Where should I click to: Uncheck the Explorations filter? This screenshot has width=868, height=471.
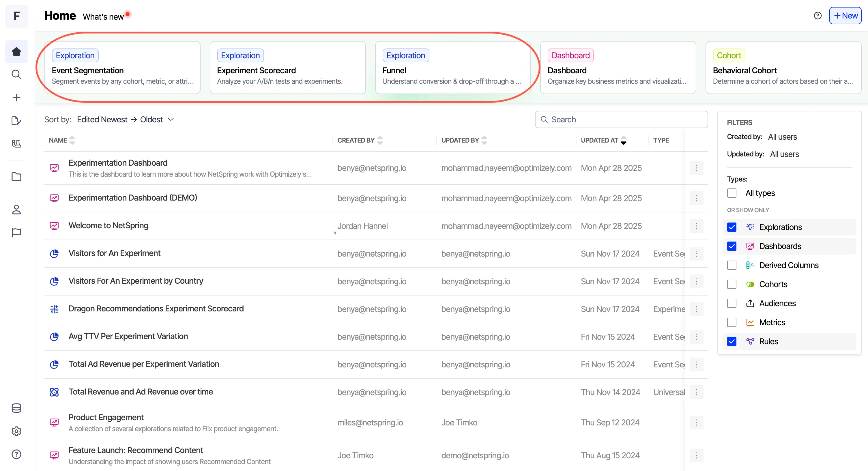click(x=732, y=227)
